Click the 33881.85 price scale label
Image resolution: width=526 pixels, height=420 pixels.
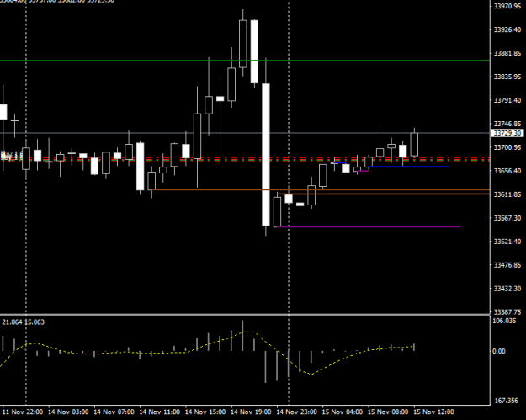[x=507, y=53]
